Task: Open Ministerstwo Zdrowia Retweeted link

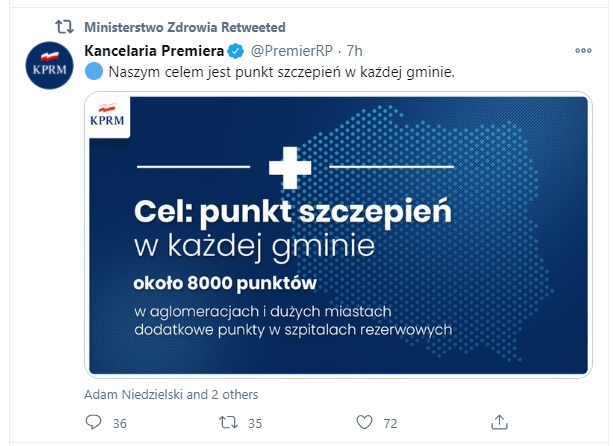Action: pos(185,27)
